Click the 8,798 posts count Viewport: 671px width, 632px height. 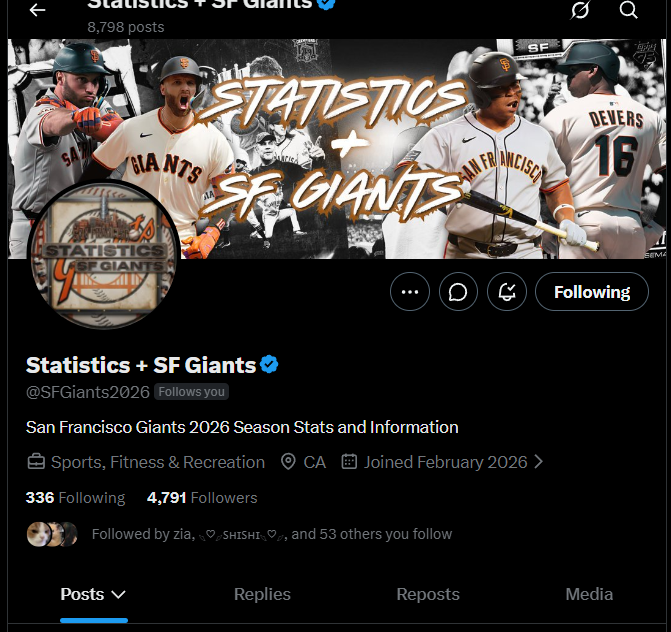click(x=126, y=27)
